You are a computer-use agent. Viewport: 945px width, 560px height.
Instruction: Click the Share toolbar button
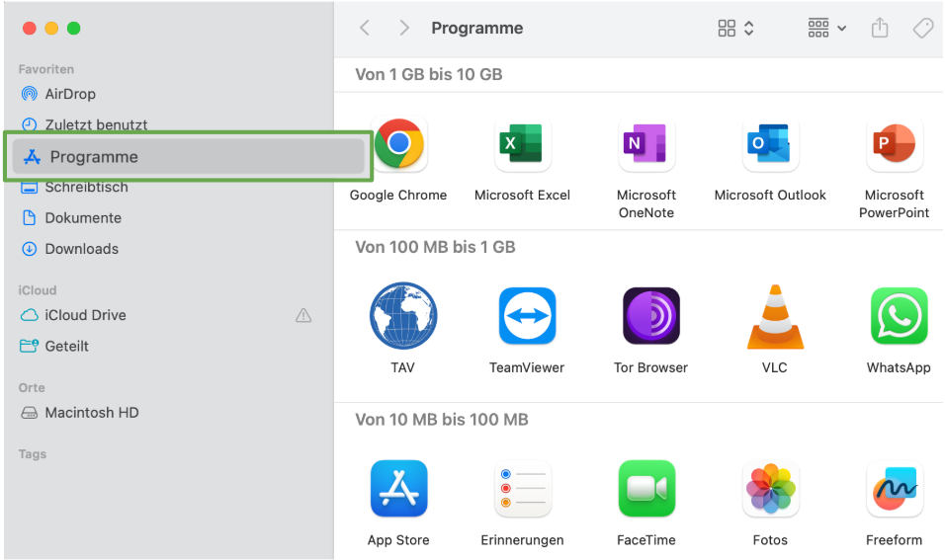[x=880, y=29]
